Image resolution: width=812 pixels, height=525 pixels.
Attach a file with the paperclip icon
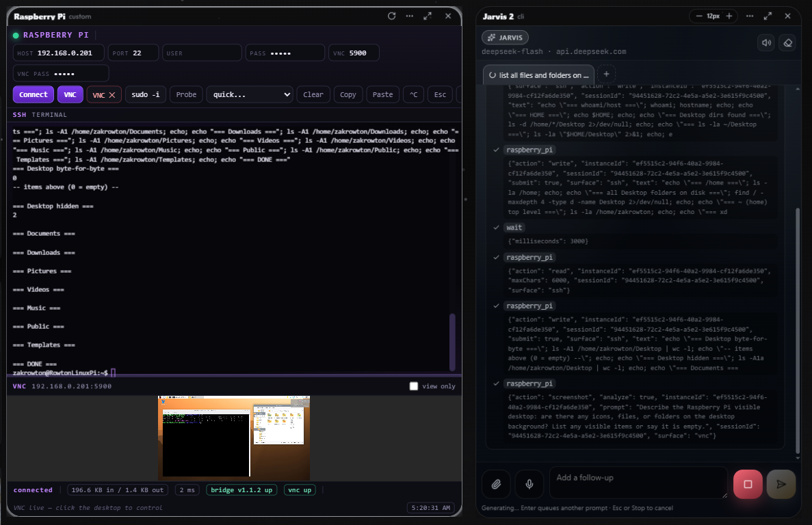[x=496, y=484]
